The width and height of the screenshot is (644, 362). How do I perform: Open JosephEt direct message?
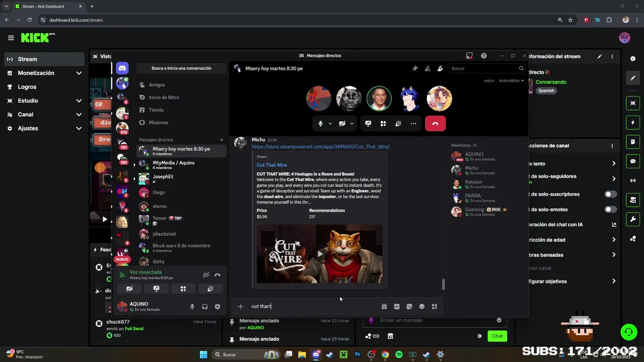point(181,178)
